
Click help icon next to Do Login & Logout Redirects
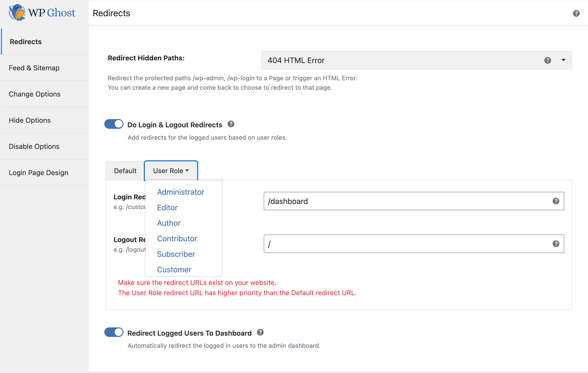[x=231, y=124]
